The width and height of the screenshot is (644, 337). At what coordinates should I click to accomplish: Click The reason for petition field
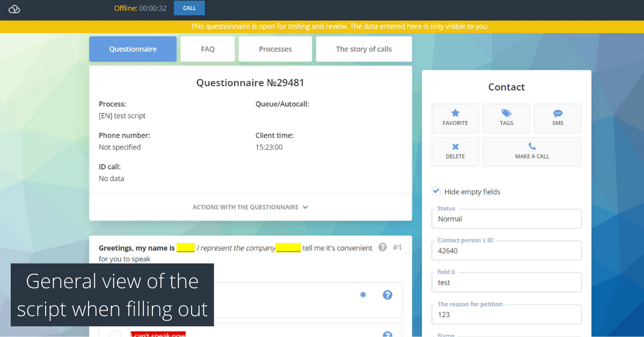507,314
